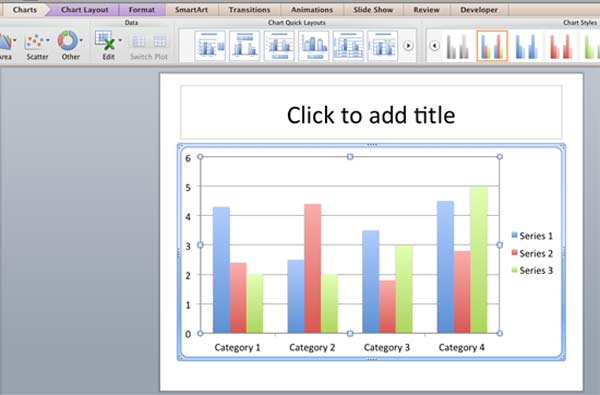The image size is (600, 395).
Task: Open the Animations tab
Action: point(312,10)
